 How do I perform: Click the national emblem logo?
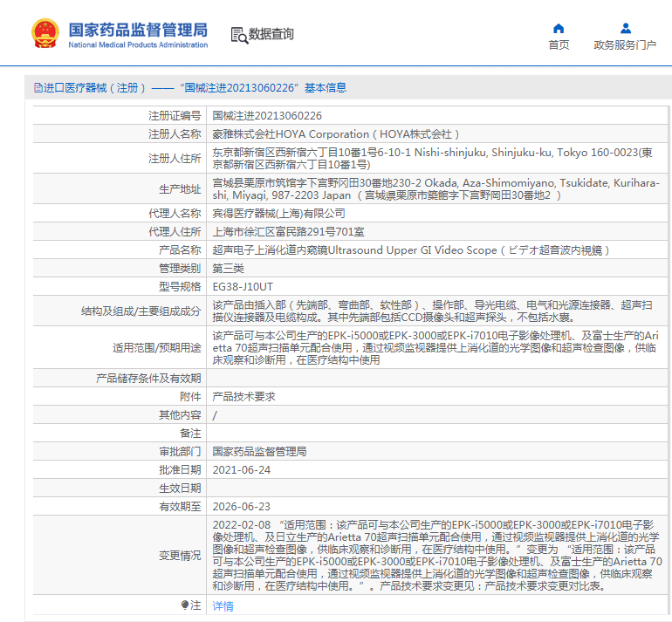click(x=45, y=33)
